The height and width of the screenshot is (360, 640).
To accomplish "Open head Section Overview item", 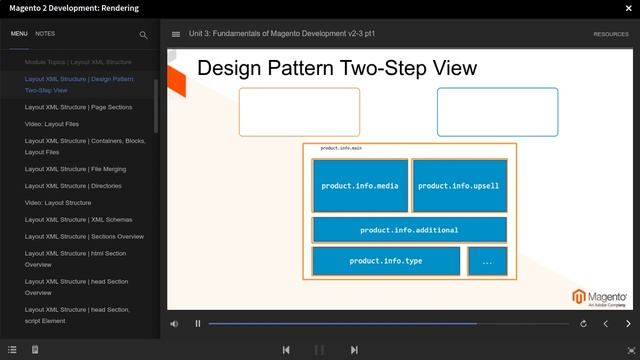I will point(76,287).
